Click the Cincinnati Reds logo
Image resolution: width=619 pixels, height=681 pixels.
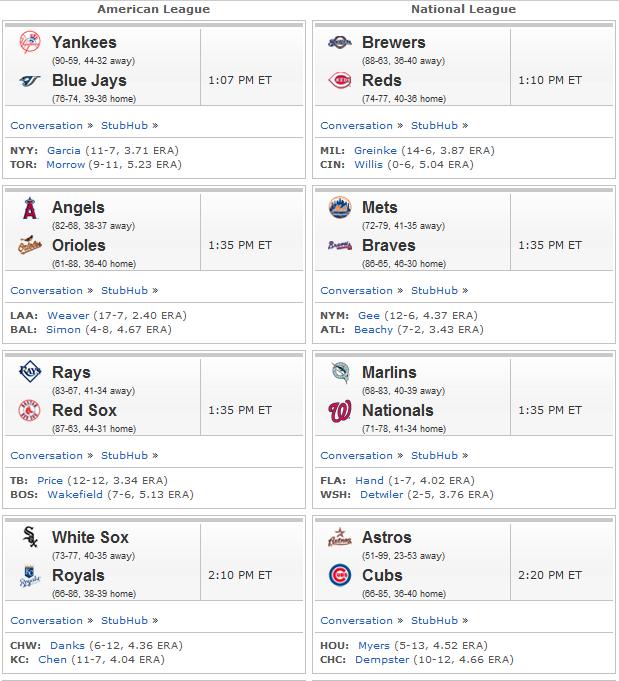pyautogui.click(x=340, y=80)
